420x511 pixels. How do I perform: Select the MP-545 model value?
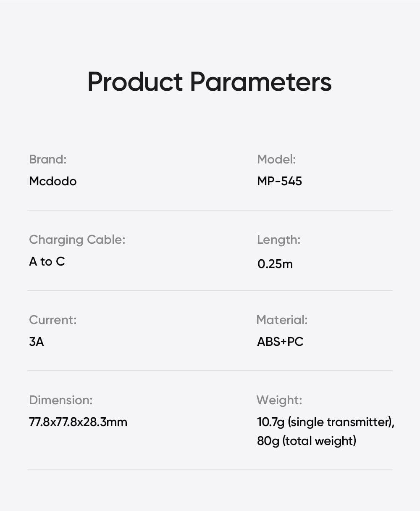coord(279,181)
